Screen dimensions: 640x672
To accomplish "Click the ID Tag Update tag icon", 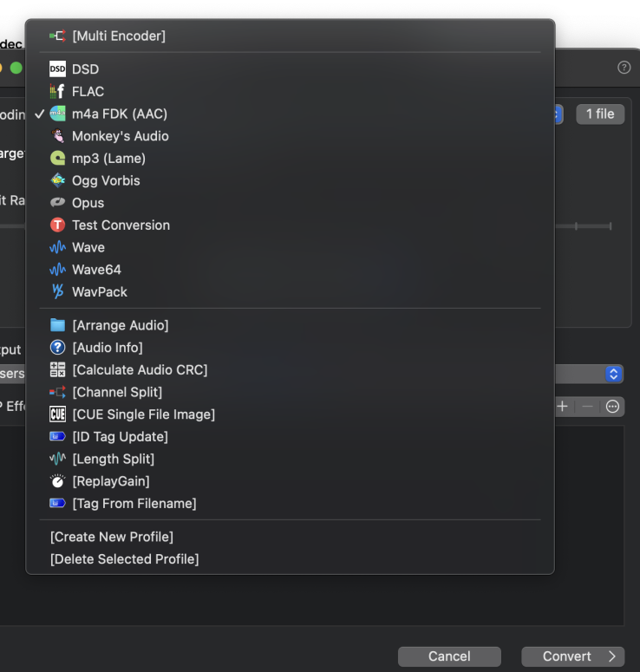I will coord(57,437).
